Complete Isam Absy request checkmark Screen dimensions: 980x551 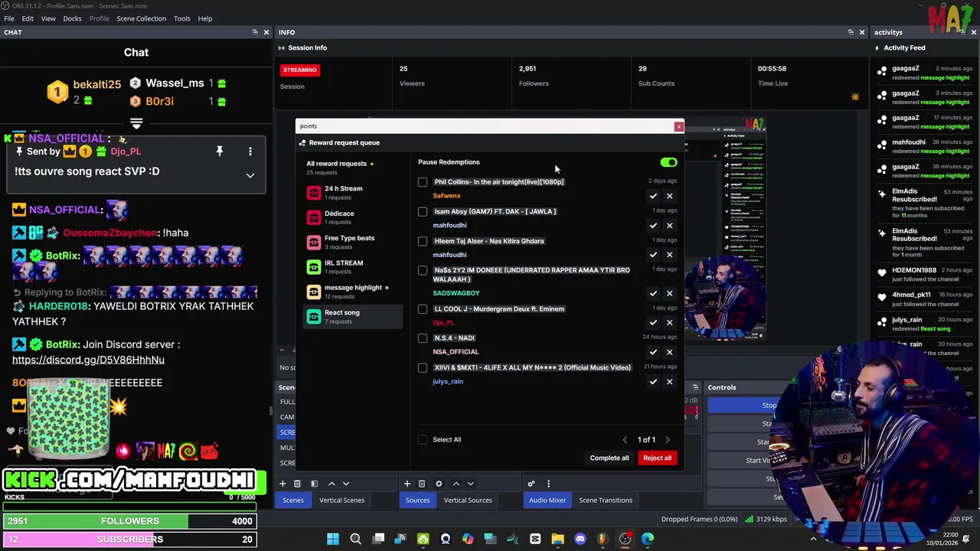point(653,226)
